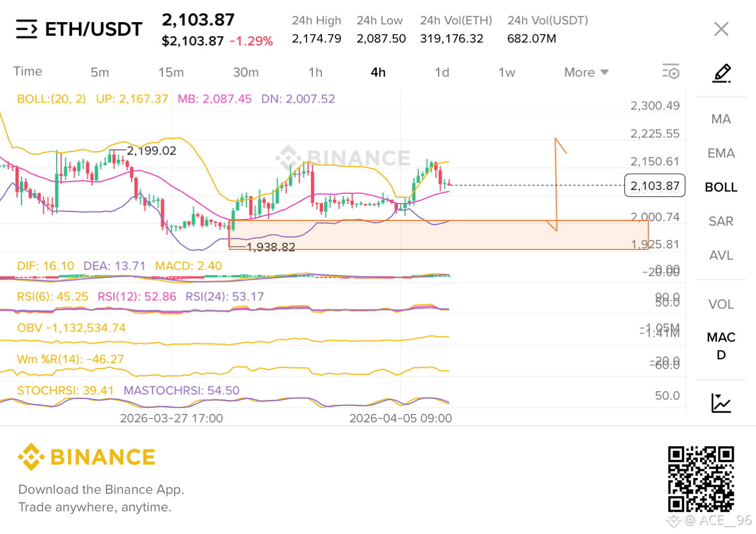
Task: Switch to the 30m interval
Action: click(246, 72)
